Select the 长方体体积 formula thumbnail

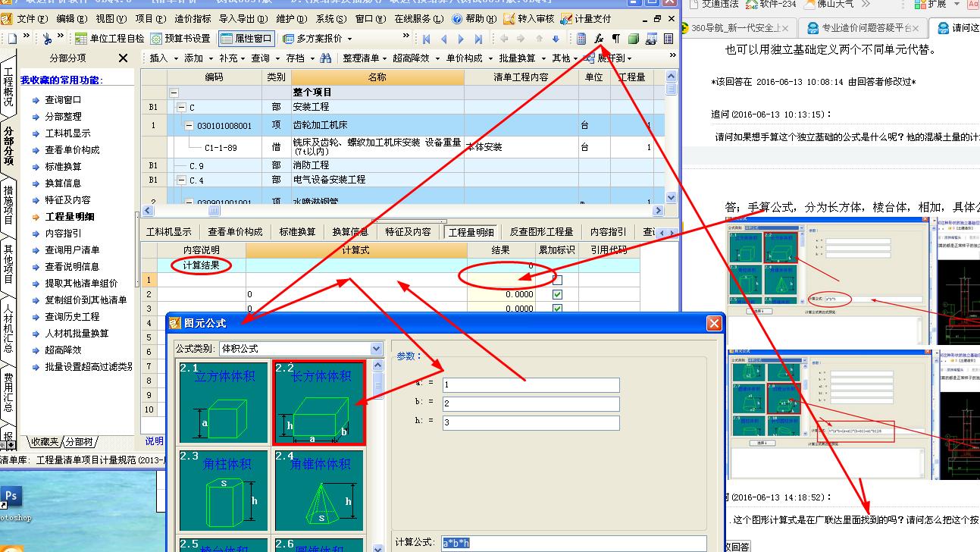click(319, 402)
